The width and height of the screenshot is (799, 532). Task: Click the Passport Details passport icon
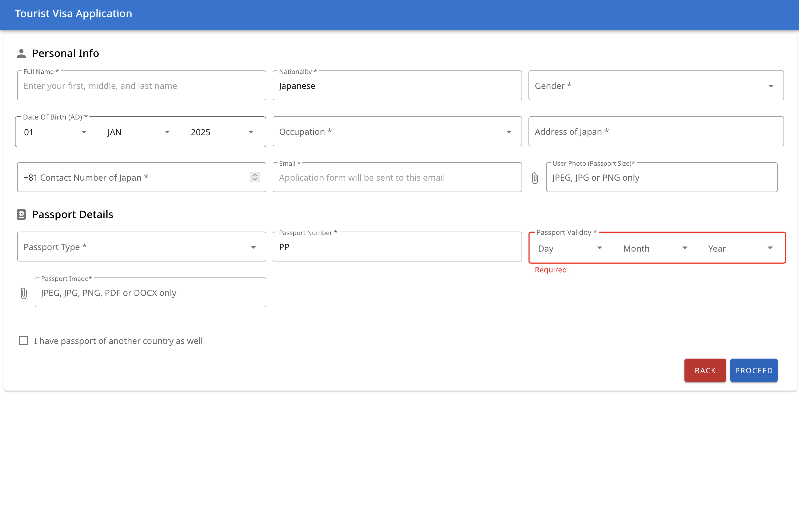click(21, 215)
